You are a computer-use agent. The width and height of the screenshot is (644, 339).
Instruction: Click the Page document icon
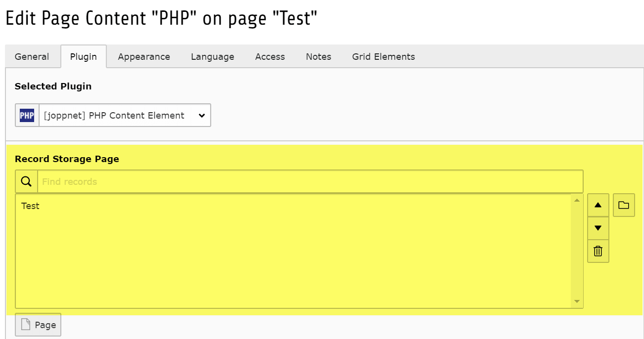[x=27, y=325]
